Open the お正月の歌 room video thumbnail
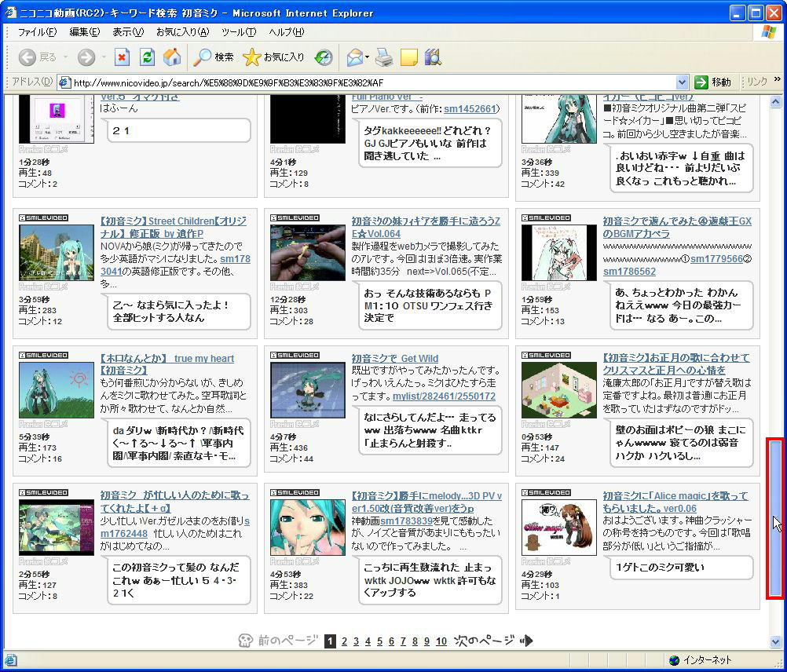The image size is (787, 672). (559, 390)
